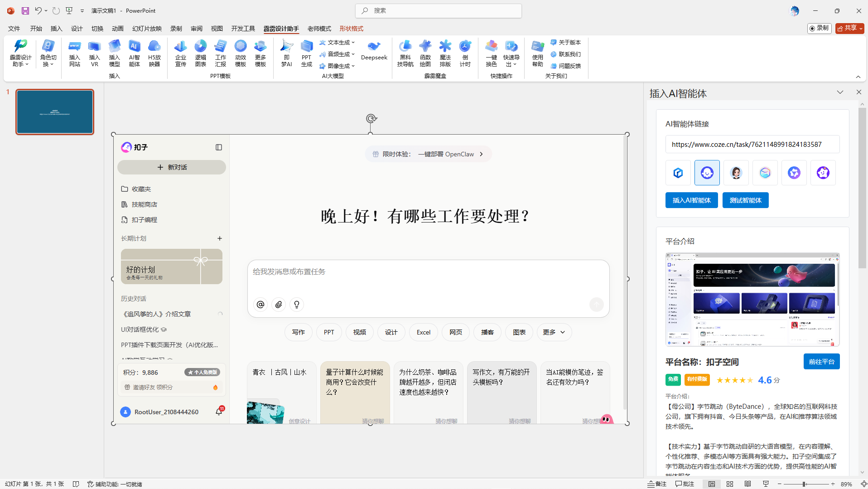Image resolution: width=868 pixels, height=489 pixels.
Task: Click the 插入网站 ribbon icon
Action: (x=75, y=53)
